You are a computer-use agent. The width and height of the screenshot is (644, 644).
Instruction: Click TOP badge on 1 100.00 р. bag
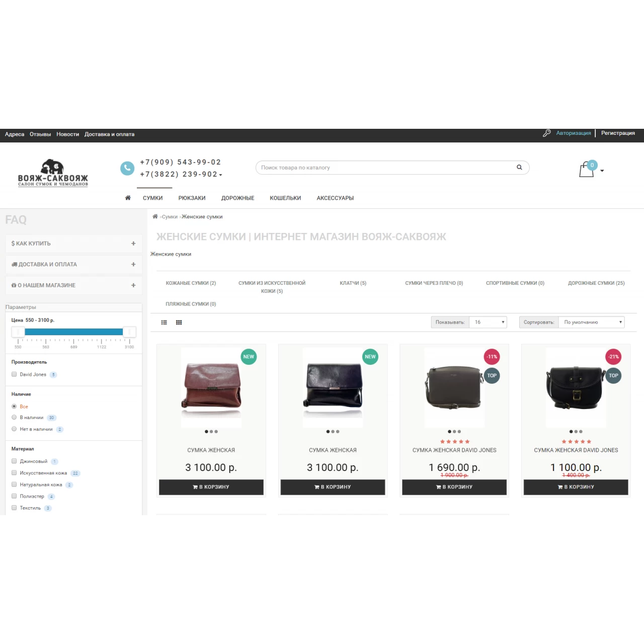coord(614,375)
